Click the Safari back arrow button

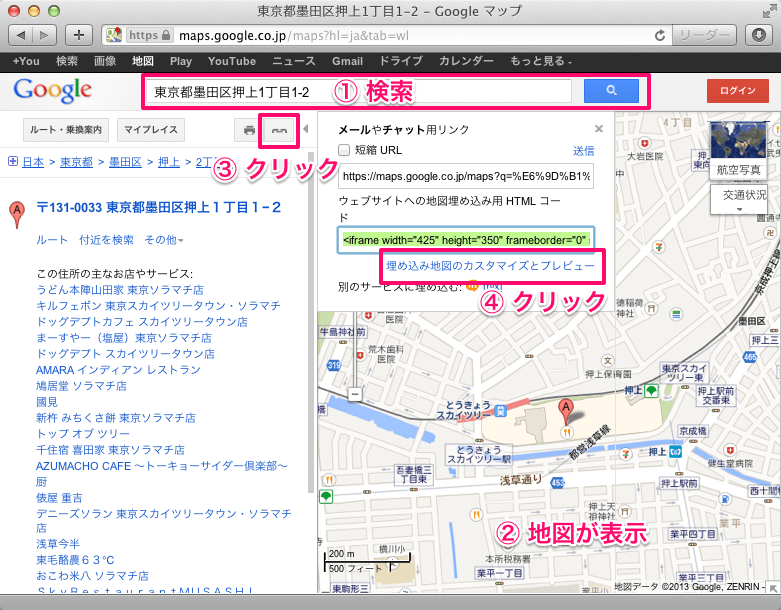pyautogui.click(x=20, y=35)
